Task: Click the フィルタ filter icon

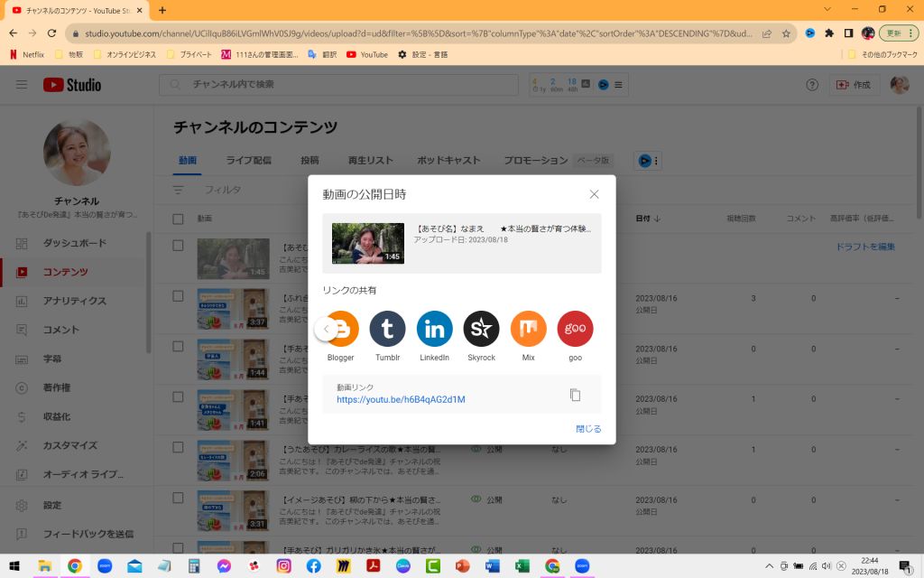Action: [178, 190]
